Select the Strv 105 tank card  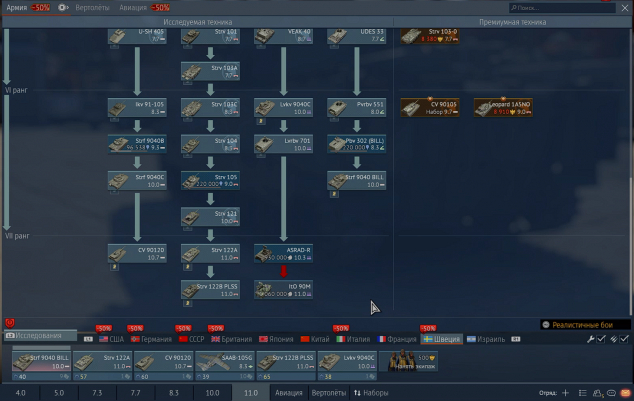210,180
